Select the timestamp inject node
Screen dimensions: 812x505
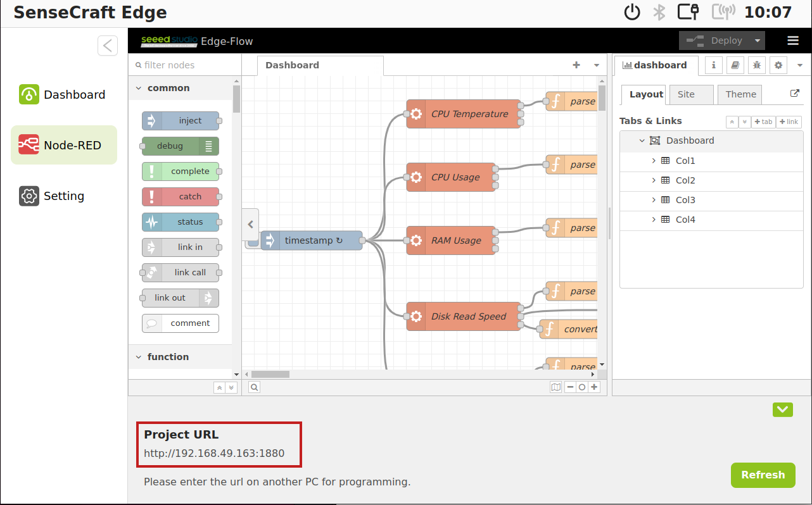(312, 240)
